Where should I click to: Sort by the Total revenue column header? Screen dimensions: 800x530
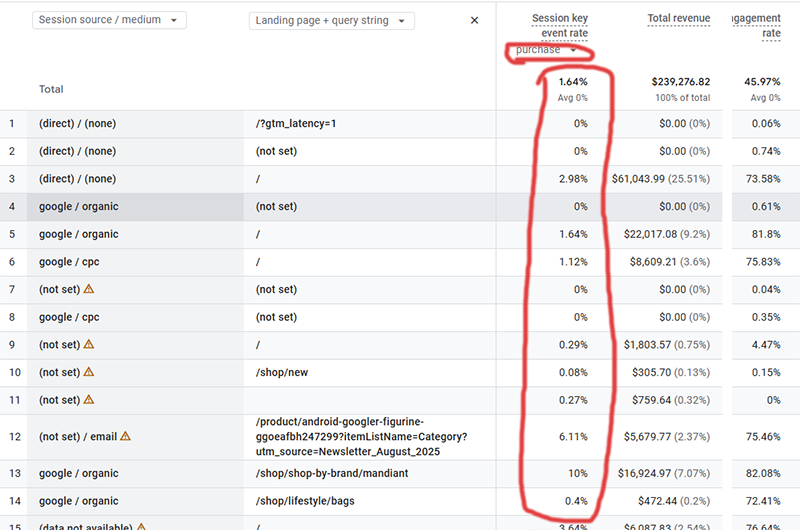point(678,18)
